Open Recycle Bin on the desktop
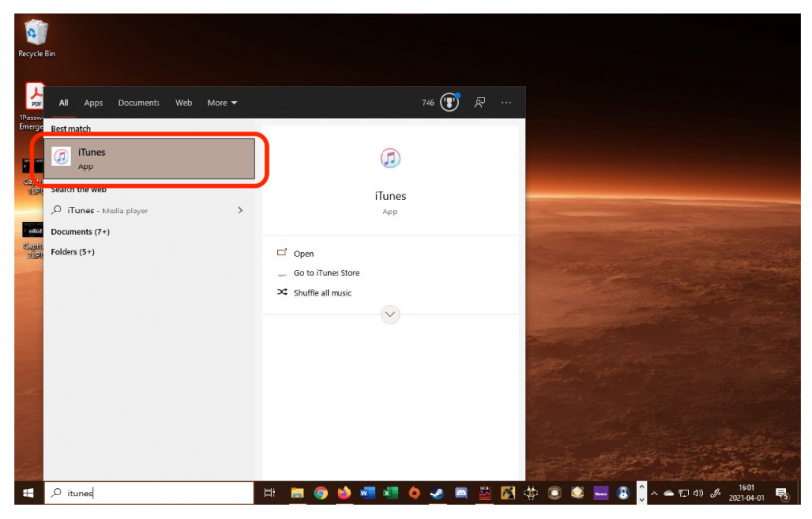The height and width of the screenshot is (519, 812). tap(36, 36)
